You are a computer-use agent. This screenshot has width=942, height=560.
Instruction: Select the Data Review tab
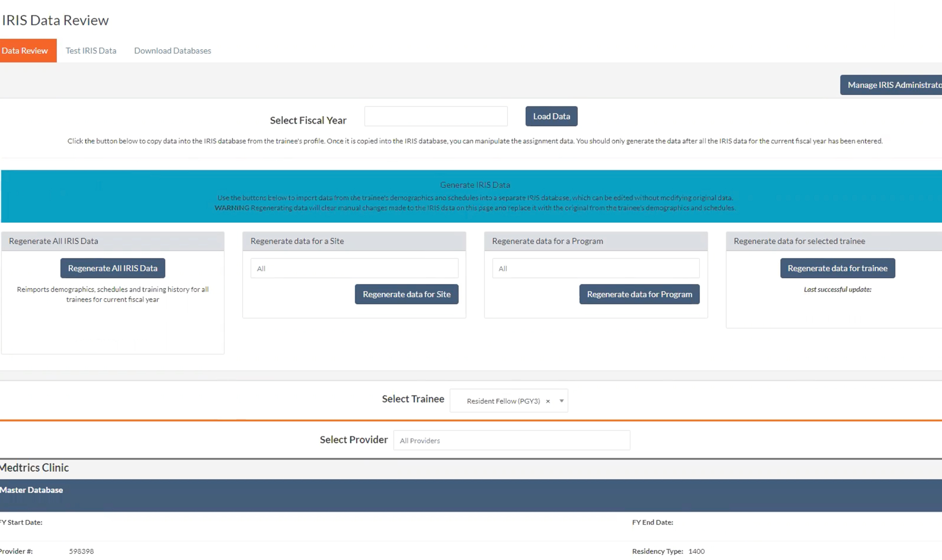coord(25,51)
